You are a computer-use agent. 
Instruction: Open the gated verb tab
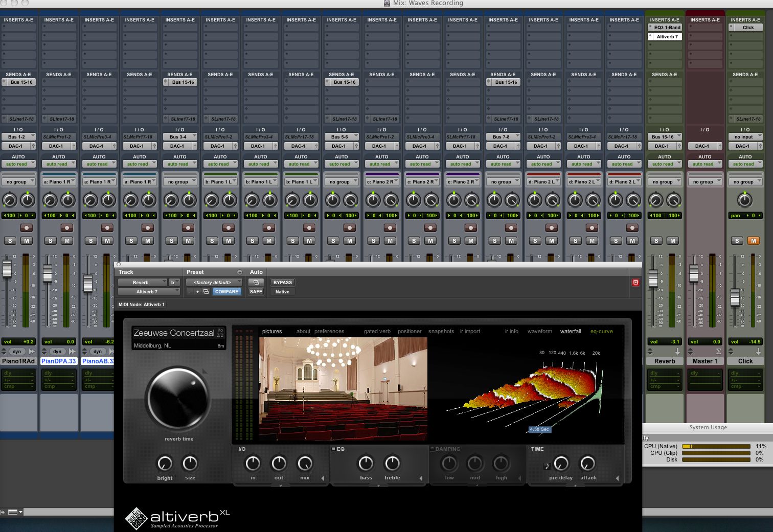[x=377, y=332]
